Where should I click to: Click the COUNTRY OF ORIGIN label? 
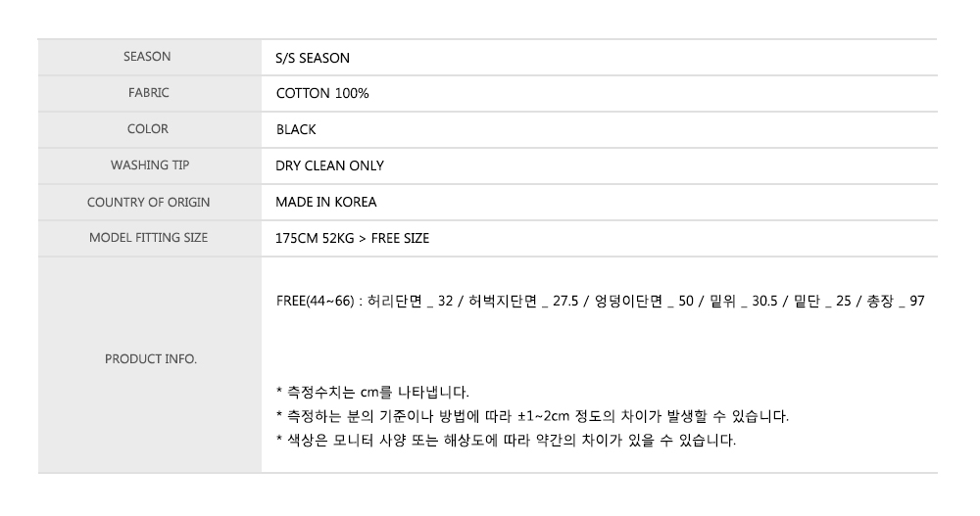click(x=148, y=202)
